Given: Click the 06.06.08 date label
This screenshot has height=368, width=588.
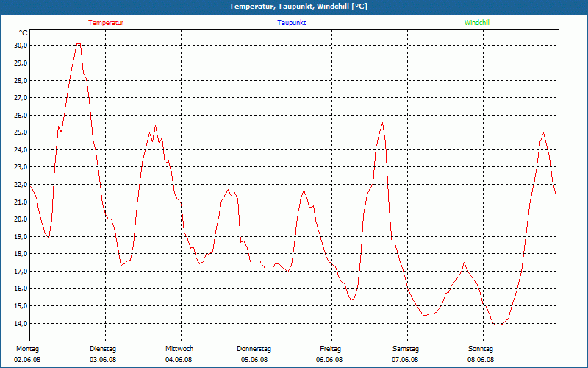Looking at the screenshot, I should click(329, 360).
